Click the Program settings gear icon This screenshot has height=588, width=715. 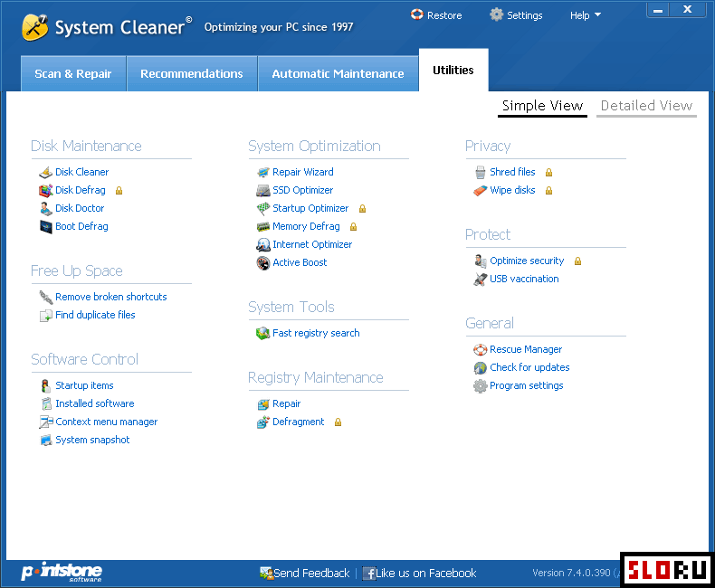[481, 386]
